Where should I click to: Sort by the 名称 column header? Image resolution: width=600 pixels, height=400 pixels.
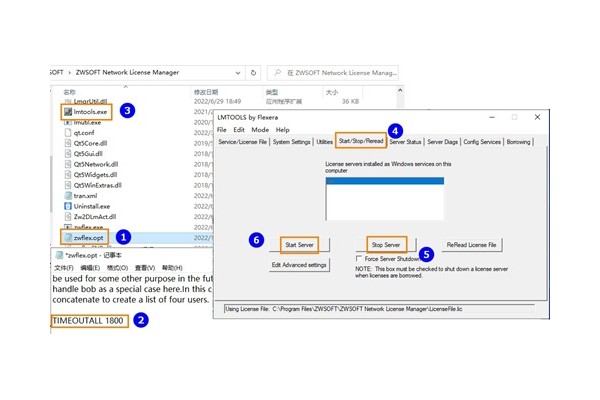pos(69,92)
